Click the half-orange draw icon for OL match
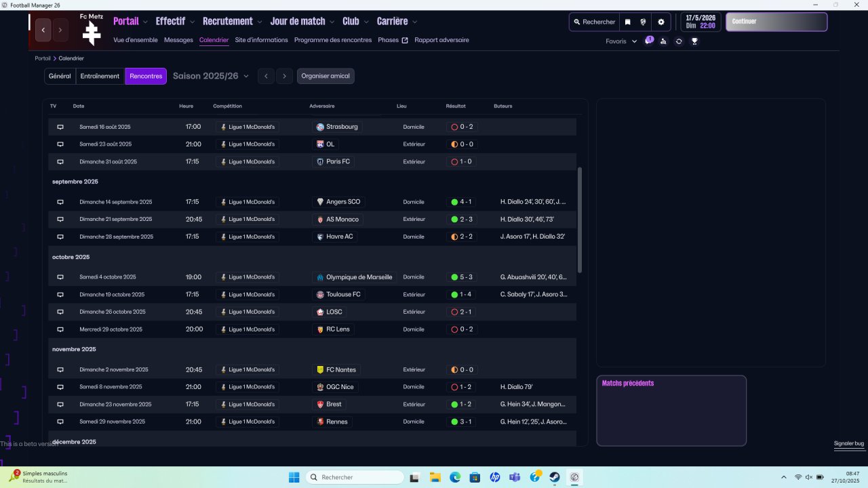This screenshot has width=868, height=488. 454,144
